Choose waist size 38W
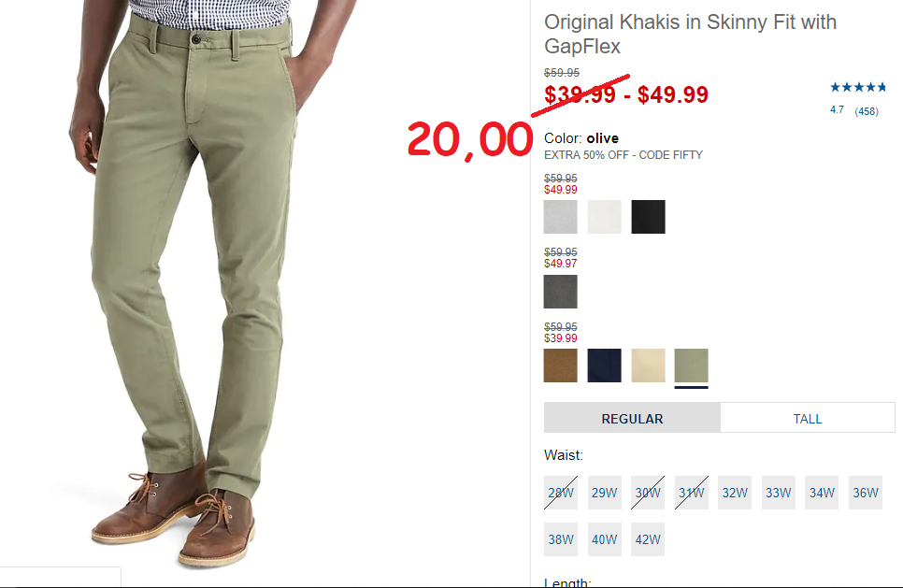 (x=560, y=539)
